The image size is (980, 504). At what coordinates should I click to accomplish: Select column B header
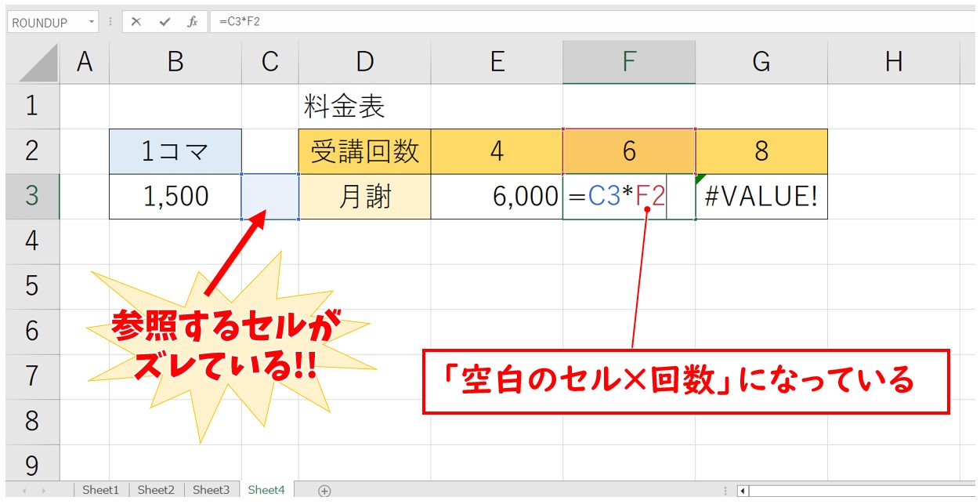coord(175,63)
